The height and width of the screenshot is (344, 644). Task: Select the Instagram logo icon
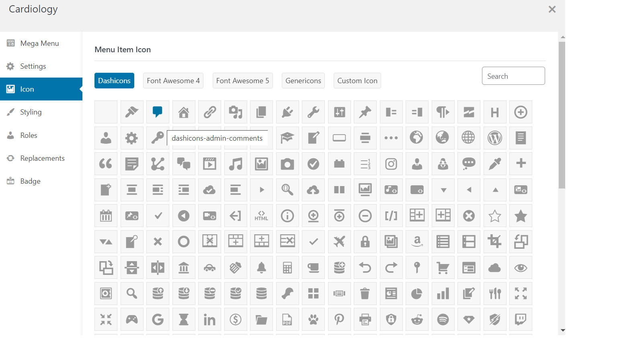point(391,164)
